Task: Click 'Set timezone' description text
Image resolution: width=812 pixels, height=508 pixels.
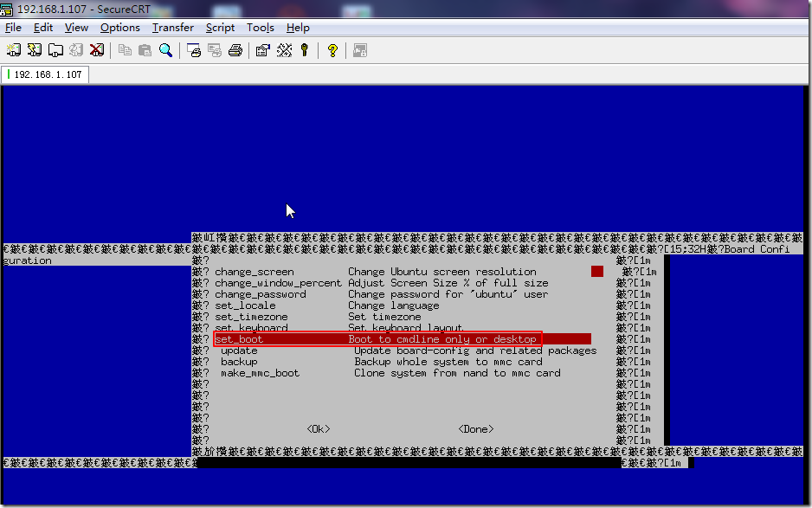Action: [x=384, y=317]
